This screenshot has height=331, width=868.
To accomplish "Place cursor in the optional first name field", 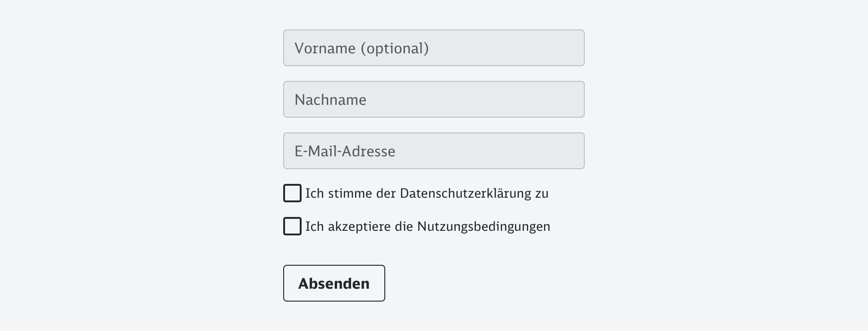I will click(x=434, y=48).
